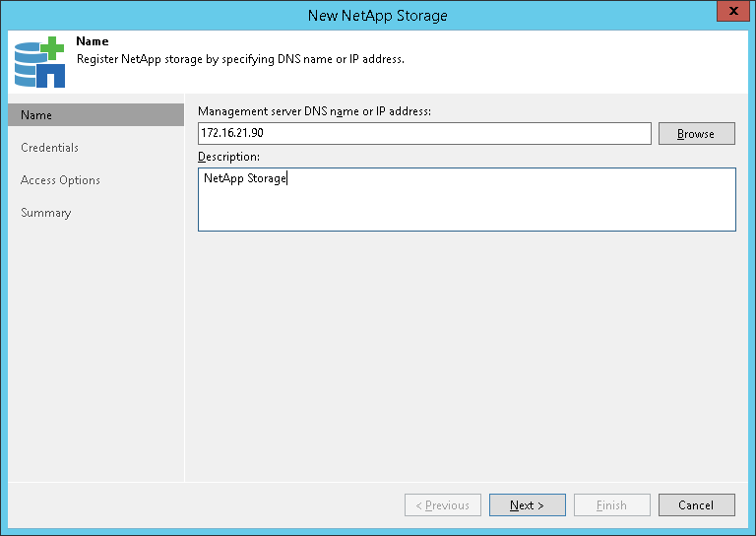Click the Management server DNS name label
This screenshot has height=536, width=756.
pos(315,111)
